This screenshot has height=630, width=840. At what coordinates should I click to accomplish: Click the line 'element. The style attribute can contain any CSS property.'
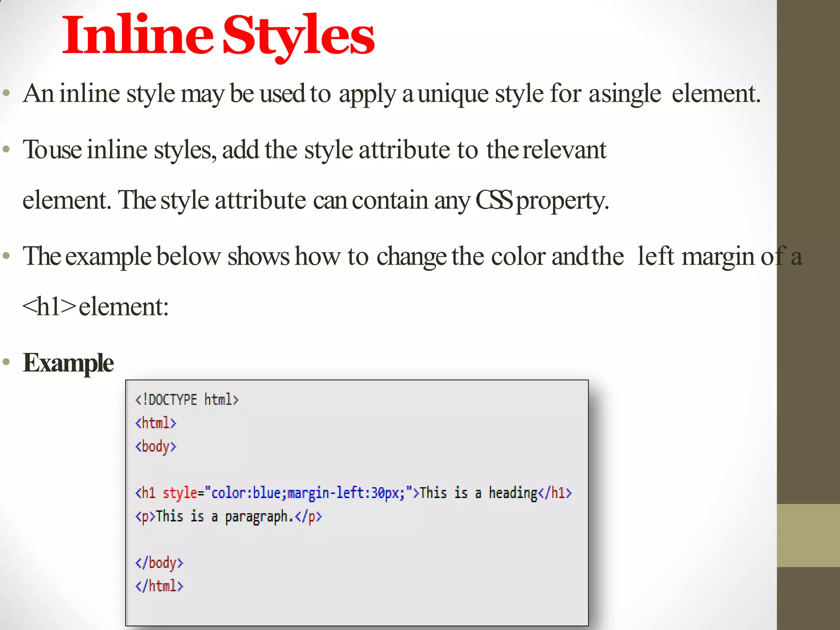tap(316, 201)
